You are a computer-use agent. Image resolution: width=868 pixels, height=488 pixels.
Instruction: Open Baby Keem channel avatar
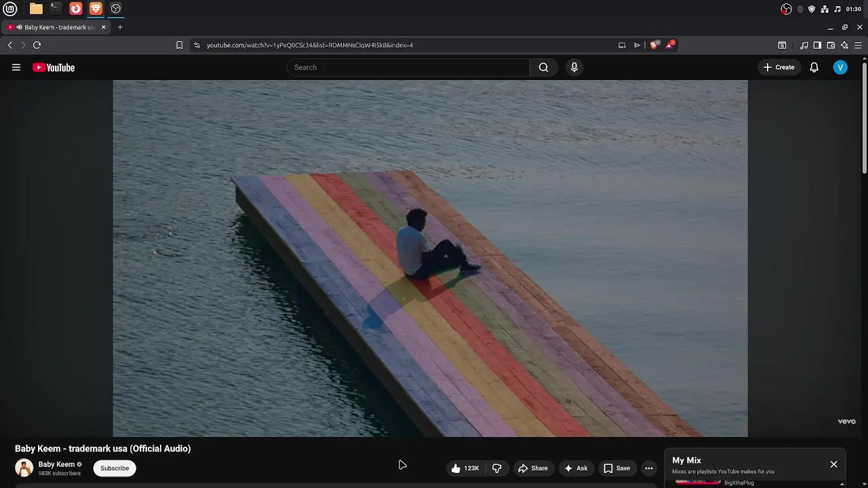click(24, 468)
